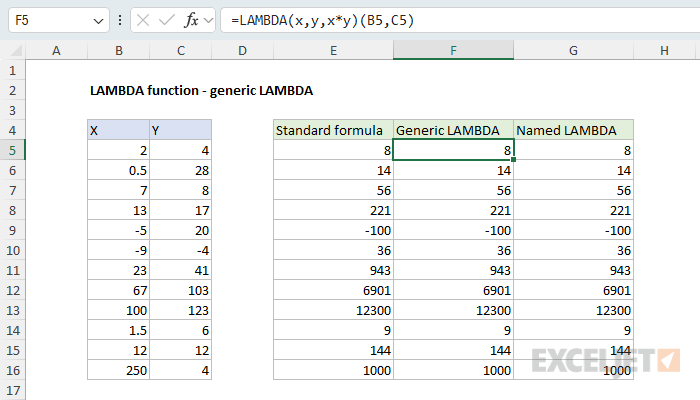
Task: Select cell C13 containing 123
Action: 181,310
